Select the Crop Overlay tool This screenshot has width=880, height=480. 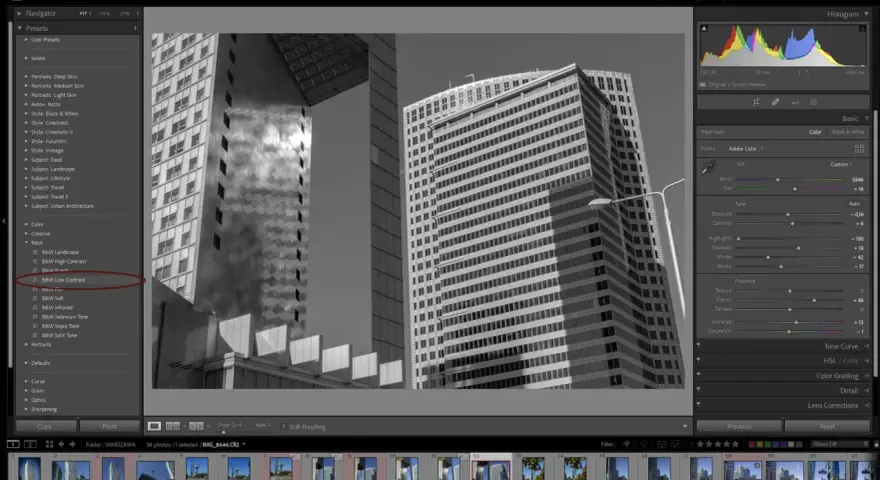point(756,102)
